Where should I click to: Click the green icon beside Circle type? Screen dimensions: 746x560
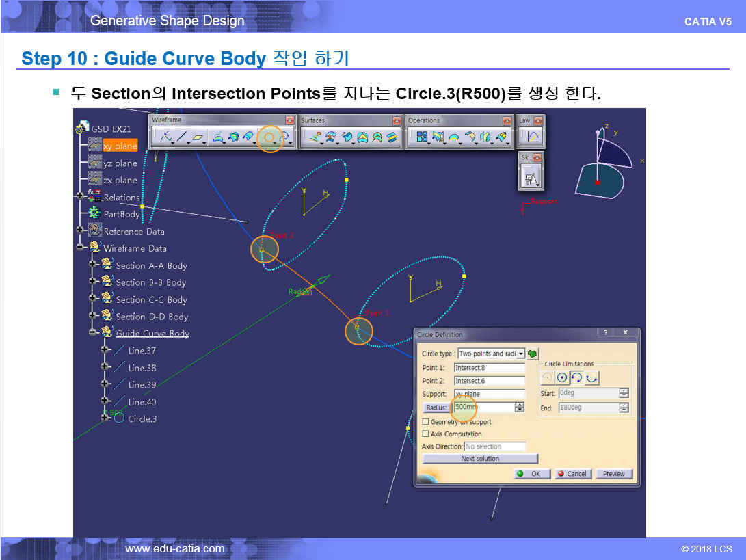click(x=532, y=354)
